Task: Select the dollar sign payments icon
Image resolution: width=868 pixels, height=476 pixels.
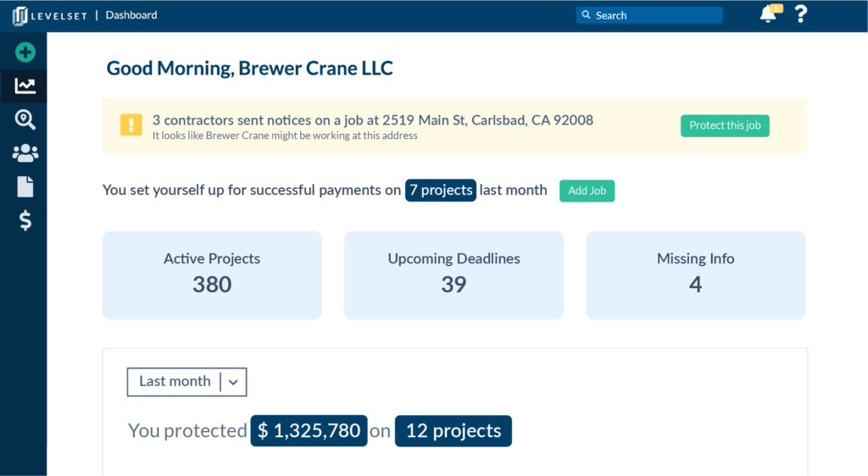Action: pyautogui.click(x=25, y=221)
